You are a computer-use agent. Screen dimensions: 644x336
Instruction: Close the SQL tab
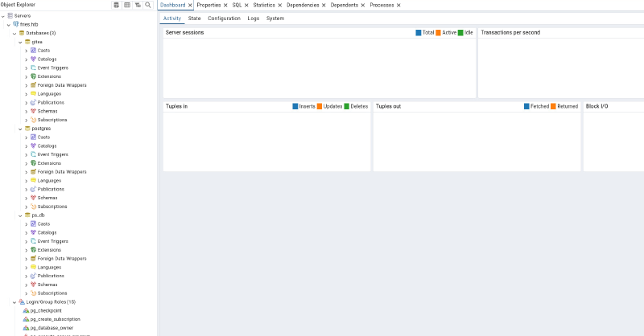click(x=246, y=6)
